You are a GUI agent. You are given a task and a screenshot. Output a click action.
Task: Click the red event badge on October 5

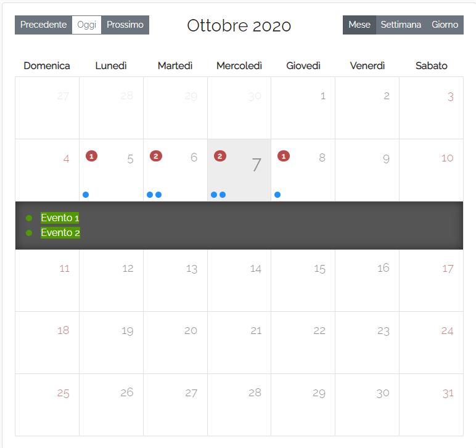91,156
